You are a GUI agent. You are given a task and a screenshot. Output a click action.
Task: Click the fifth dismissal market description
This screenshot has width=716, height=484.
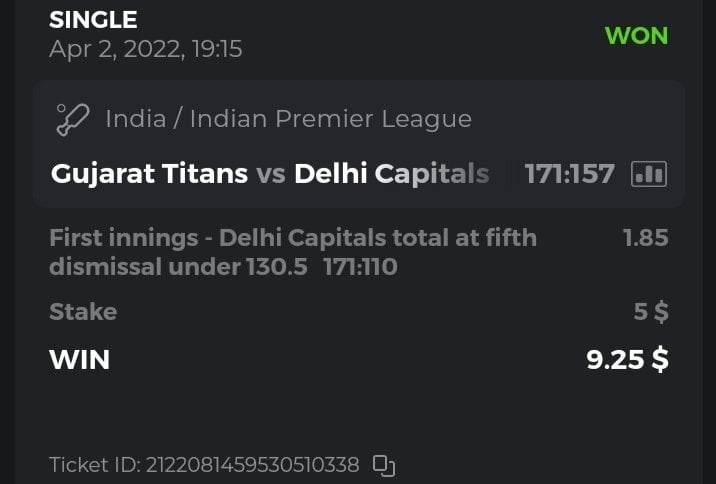pos(292,238)
